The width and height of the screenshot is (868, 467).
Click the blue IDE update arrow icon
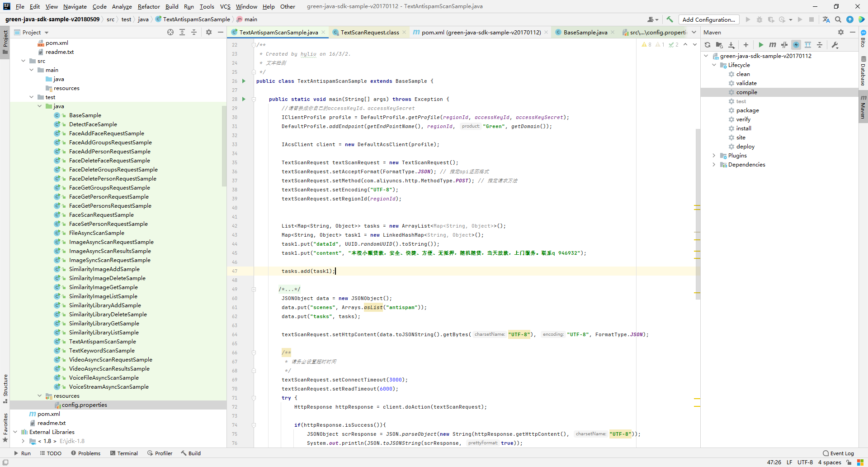849,19
